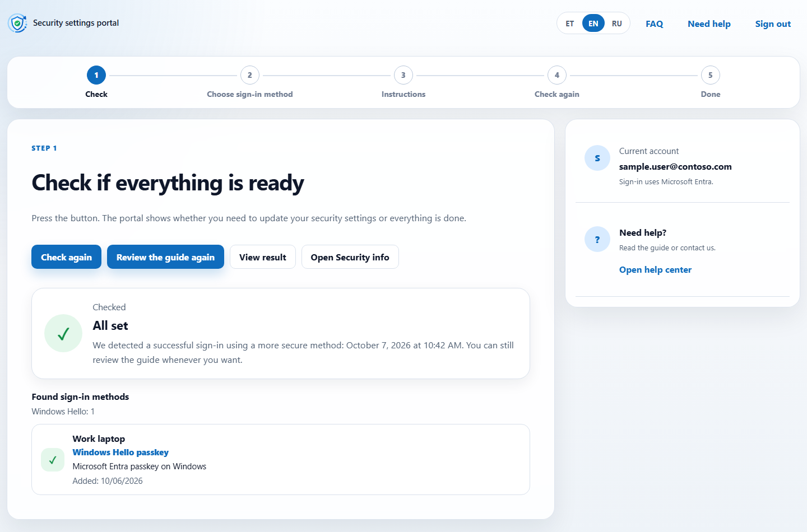This screenshot has height=532, width=807.
Task: Click the Checked status label
Action: 109,307
